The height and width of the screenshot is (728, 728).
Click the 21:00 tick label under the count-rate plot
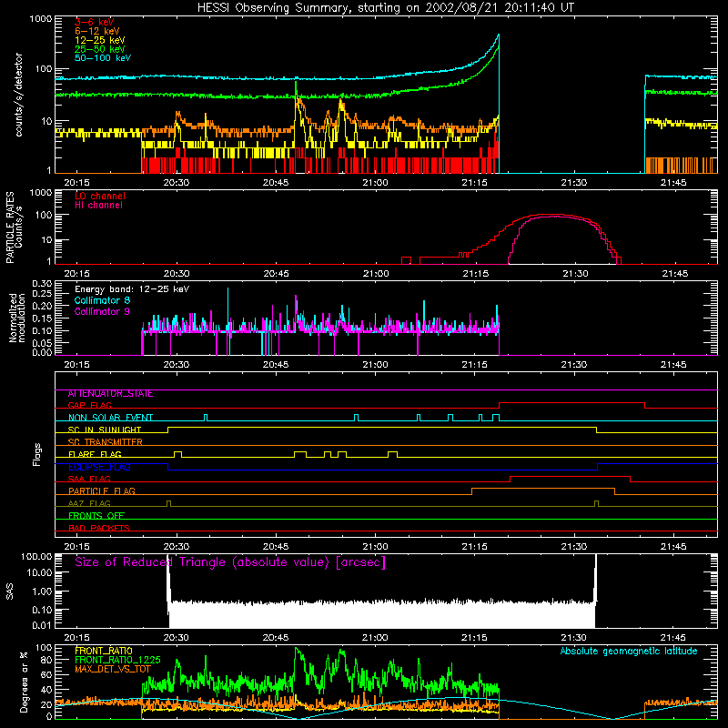click(x=375, y=183)
